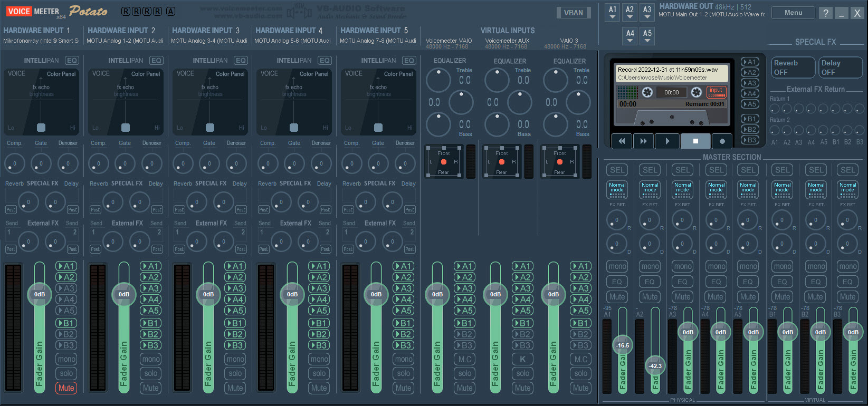Click the M.C button on Voicemeeter VAIO strip
This screenshot has width=868, height=406.
click(465, 359)
